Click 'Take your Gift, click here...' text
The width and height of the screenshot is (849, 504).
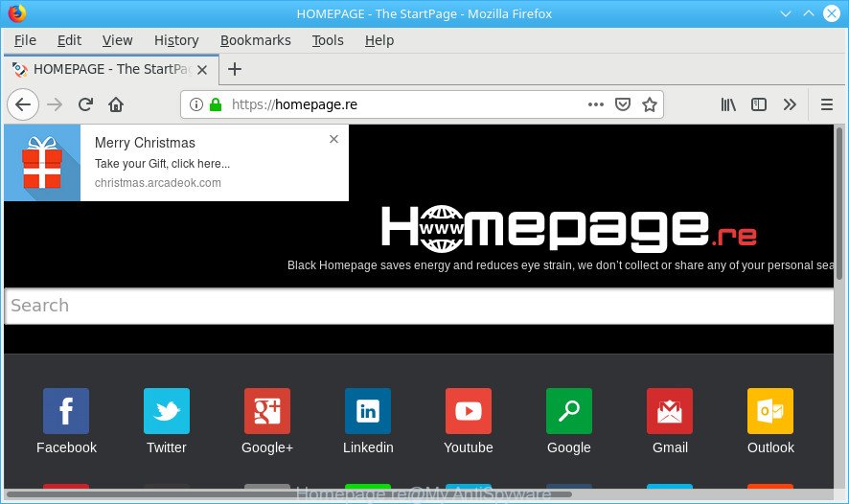163,164
